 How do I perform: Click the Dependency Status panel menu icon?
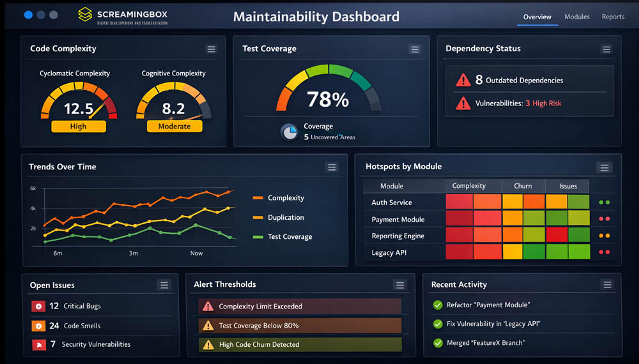tap(607, 49)
